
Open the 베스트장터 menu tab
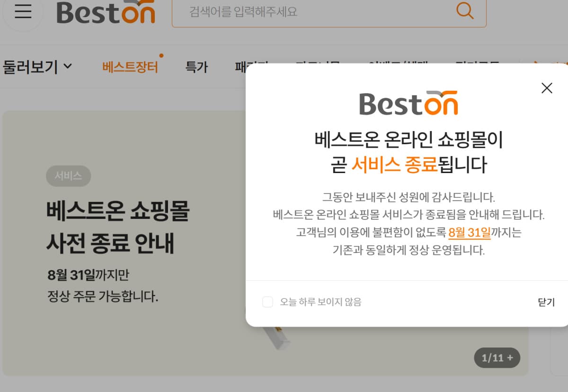[x=130, y=67]
